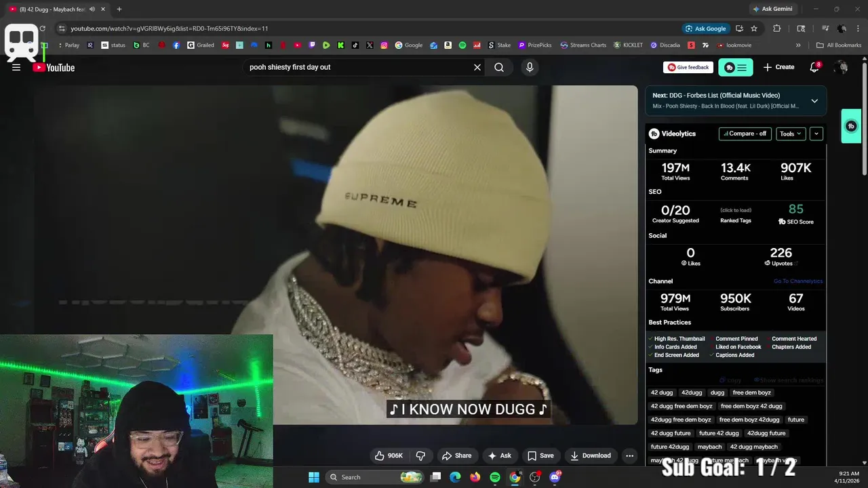Open the Chrome extensions puzzle icon
868x488 pixels.
point(777,28)
